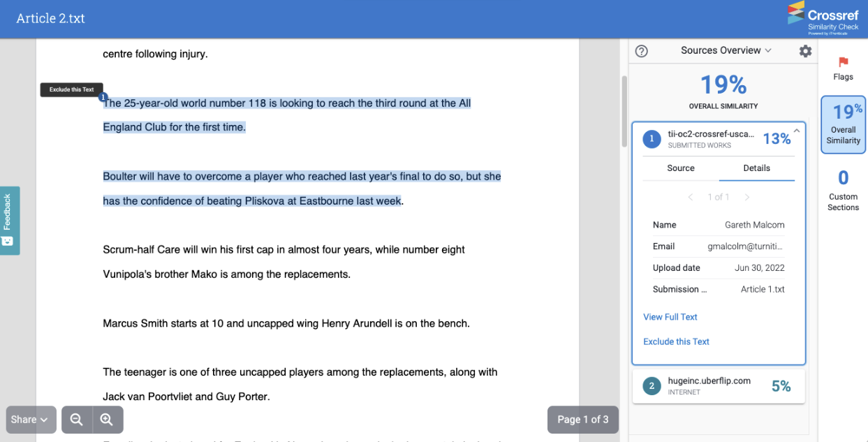Screen dimensions: 868x442
Task: Open the Feedback side tab
Action: click(x=8, y=220)
